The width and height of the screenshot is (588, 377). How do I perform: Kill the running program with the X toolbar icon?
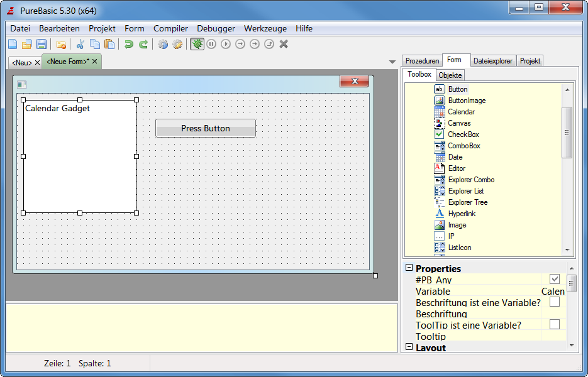coord(284,44)
